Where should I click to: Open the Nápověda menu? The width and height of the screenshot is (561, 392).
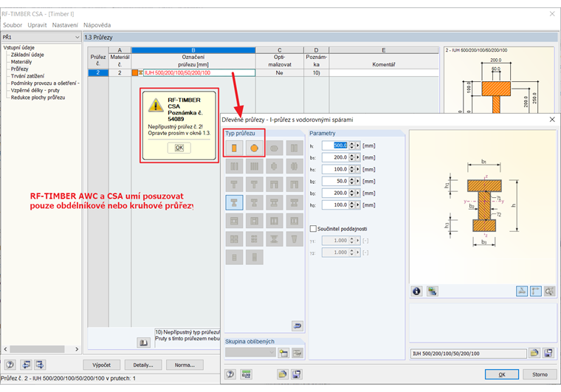(x=97, y=25)
